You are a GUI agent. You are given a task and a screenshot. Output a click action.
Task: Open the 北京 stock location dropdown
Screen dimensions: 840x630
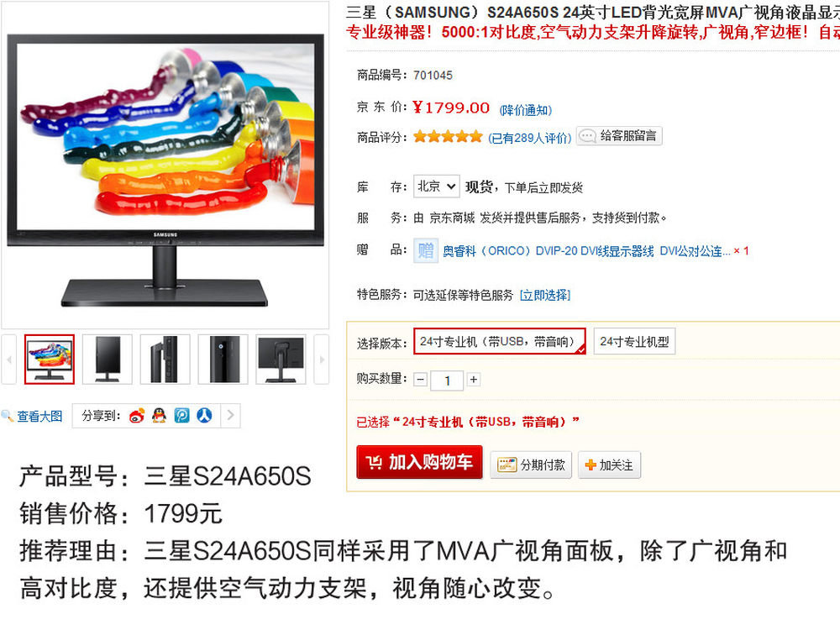click(437, 186)
